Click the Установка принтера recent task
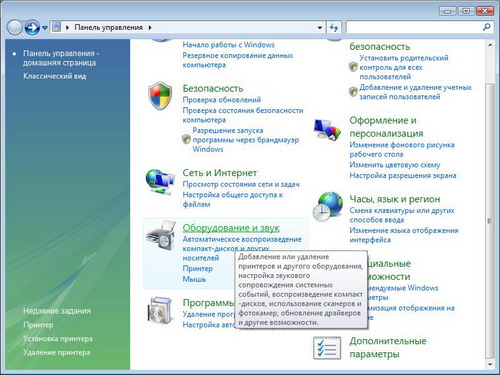Image resolution: width=500 pixels, height=375 pixels. click(x=58, y=339)
